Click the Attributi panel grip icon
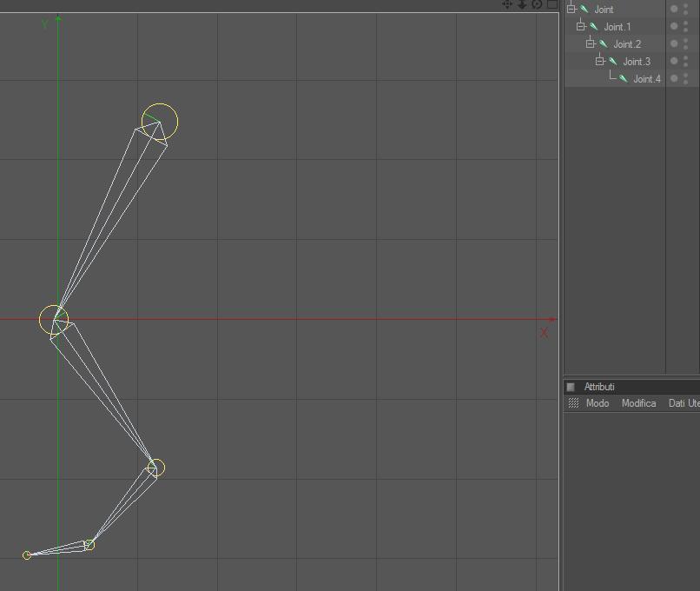Image resolution: width=700 pixels, height=591 pixels. point(571,387)
